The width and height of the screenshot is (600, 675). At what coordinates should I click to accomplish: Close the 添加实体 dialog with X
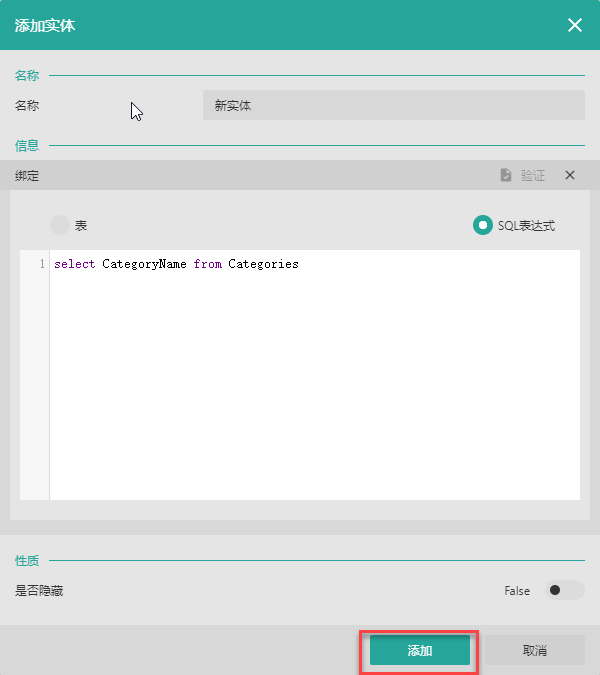coord(575,25)
